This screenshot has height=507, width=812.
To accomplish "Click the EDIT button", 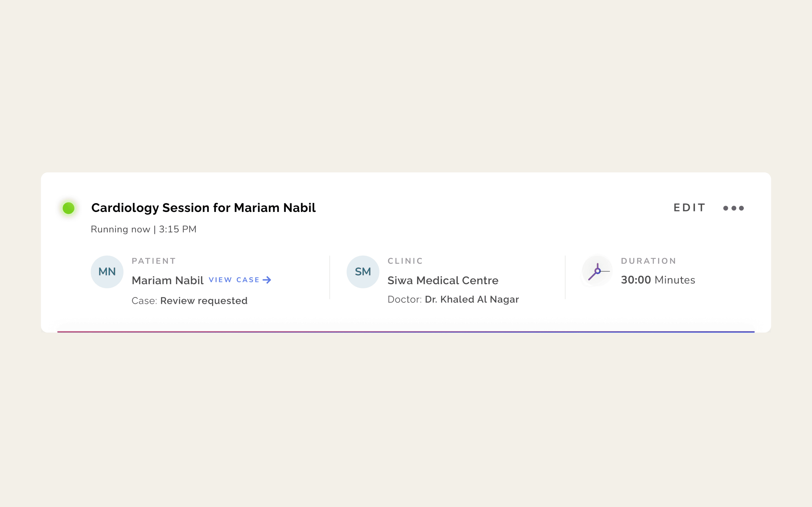I will pyautogui.click(x=689, y=208).
